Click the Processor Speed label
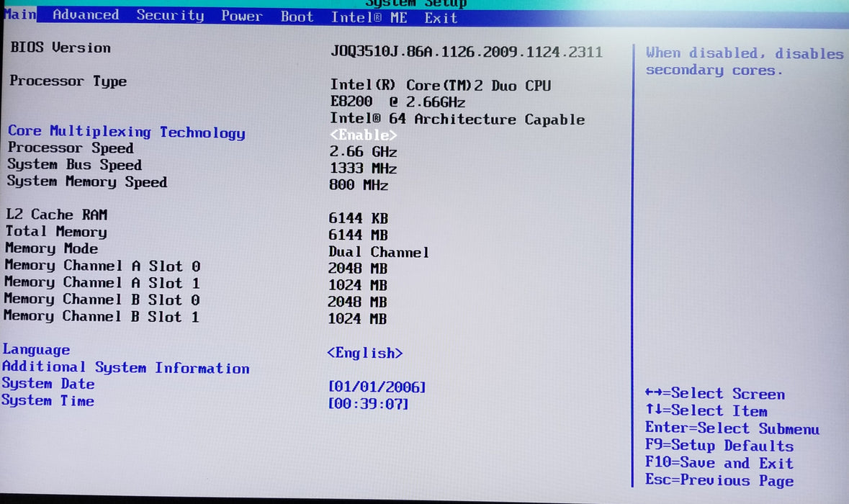Image resolution: width=849 pixels, height=504 pixels. [71, 148]
